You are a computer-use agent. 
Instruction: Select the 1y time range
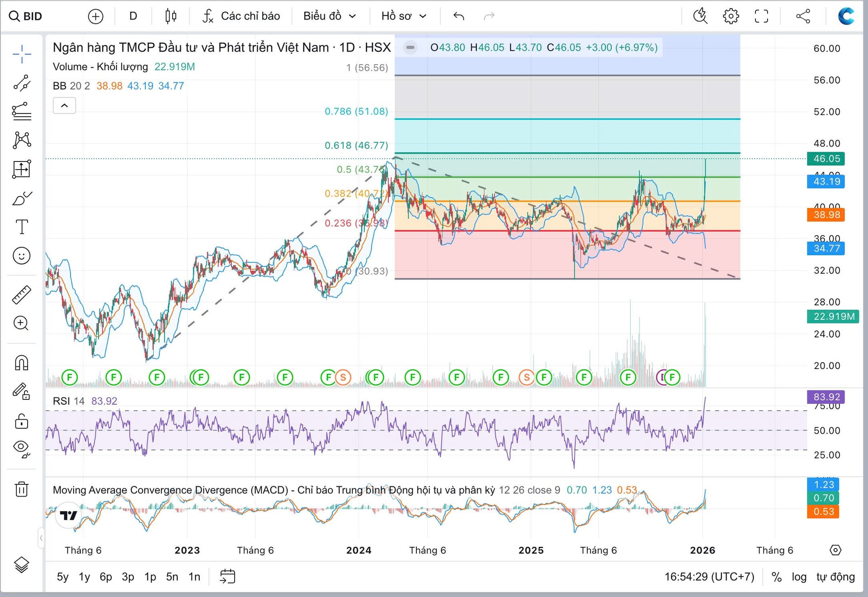84,577
